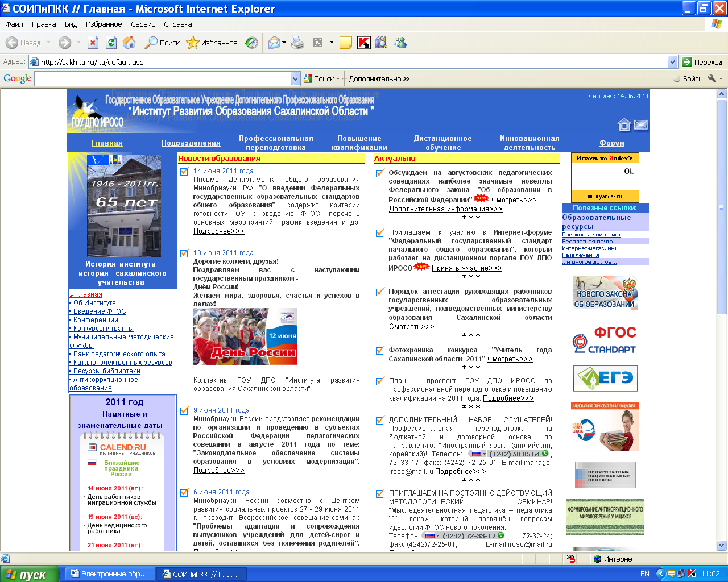Click the Kaspersky toolbar icon
This screenshot has height=582, width=728.
[x=364, y=43]
